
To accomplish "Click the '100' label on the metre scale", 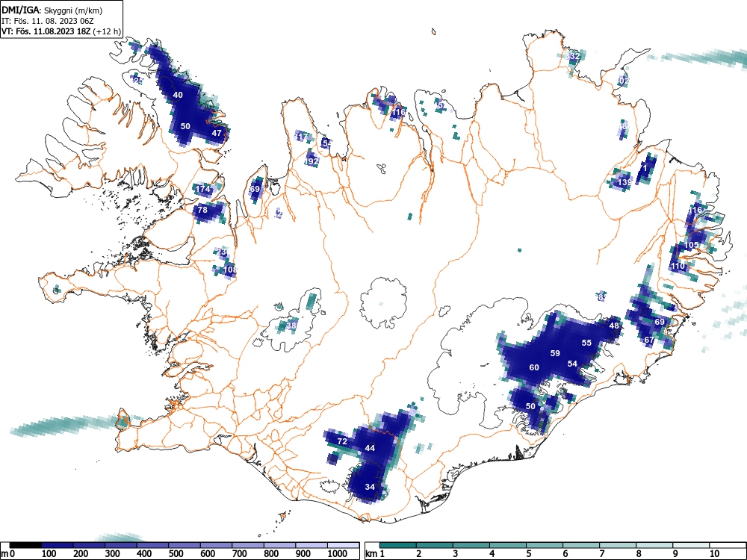I will click(49, 554).
